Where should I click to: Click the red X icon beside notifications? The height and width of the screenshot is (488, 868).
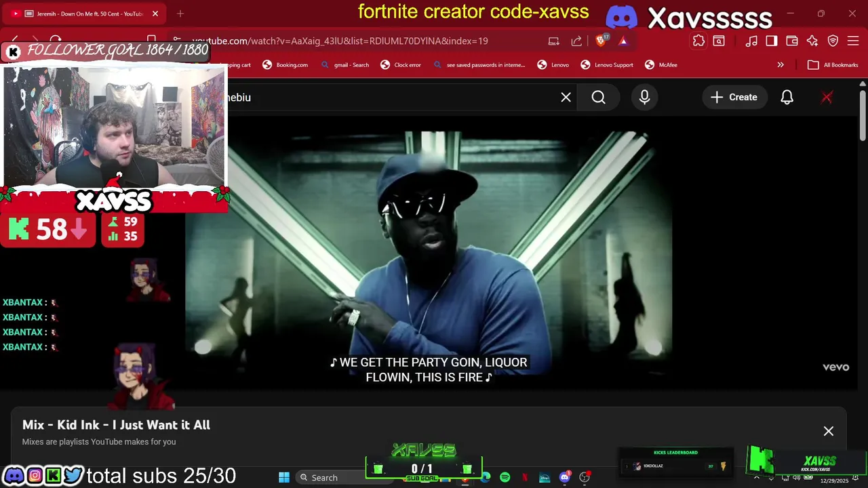tap(827, 98)
